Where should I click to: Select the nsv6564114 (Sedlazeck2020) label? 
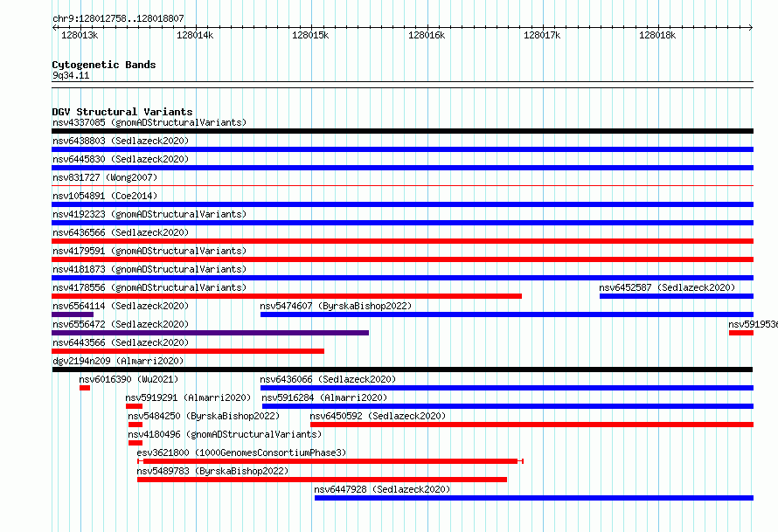121,306
